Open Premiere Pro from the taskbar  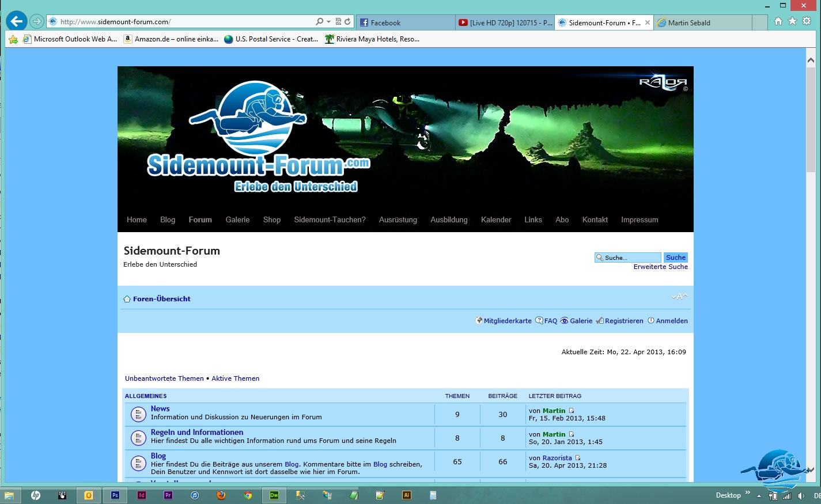(168, 495)
